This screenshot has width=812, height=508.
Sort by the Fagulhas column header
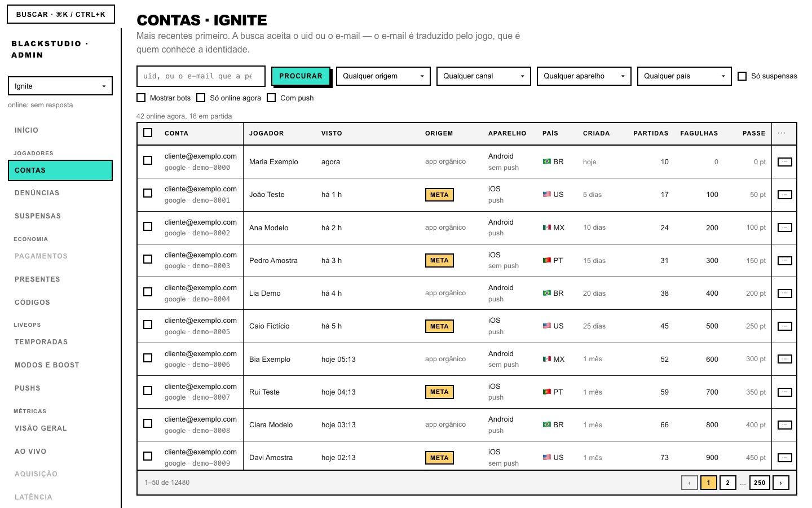tap(699, 133)
